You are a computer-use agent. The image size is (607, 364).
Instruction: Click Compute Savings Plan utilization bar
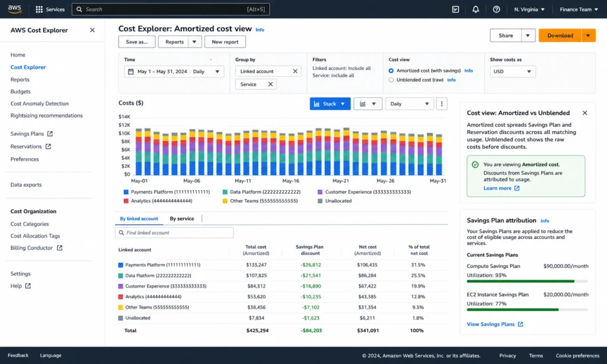pyautogui.click(x=527, y=281)
